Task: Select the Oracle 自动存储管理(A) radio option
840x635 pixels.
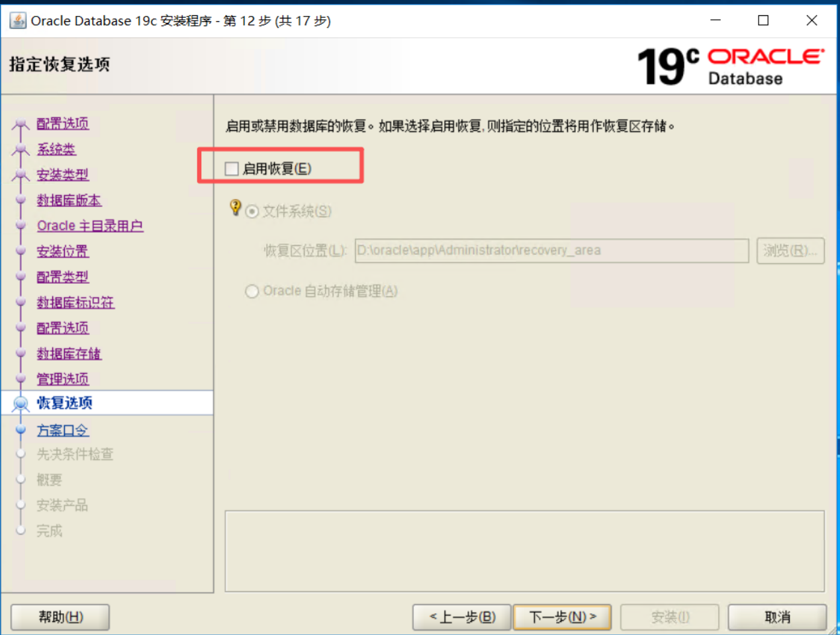Action: pos(252,291)
